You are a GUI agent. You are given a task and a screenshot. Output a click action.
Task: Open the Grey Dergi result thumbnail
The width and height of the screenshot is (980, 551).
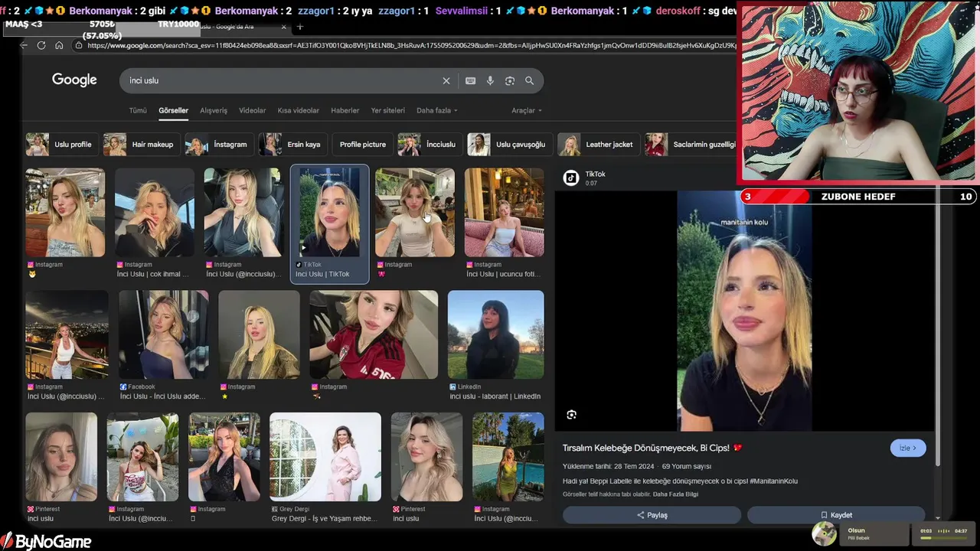coord(325,457)
